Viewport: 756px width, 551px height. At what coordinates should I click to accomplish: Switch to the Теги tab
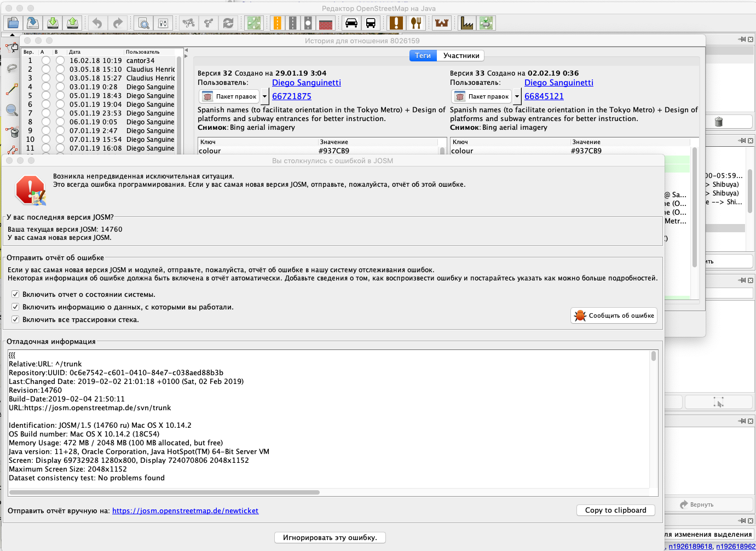pyautogui.click(x=423, y=55)
